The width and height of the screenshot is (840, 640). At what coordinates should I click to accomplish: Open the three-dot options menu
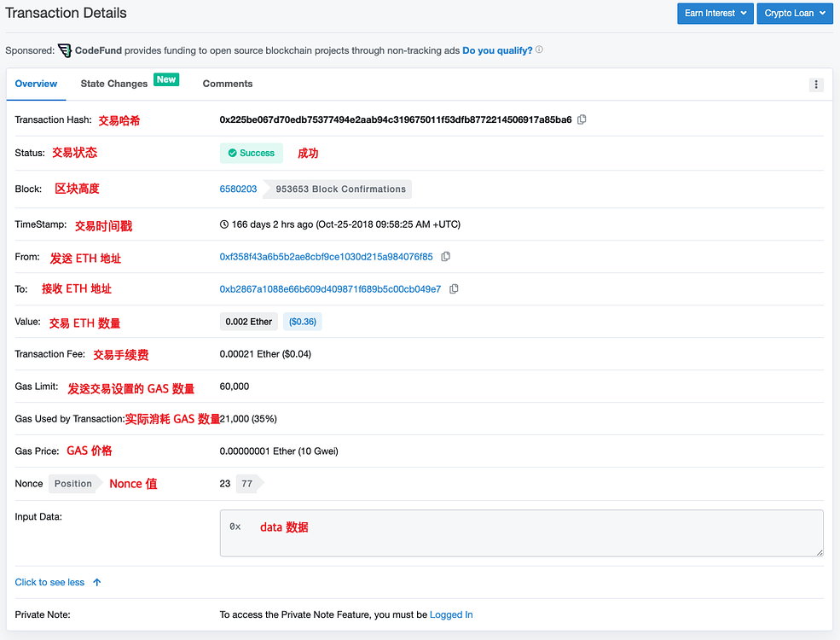point(816,84)
